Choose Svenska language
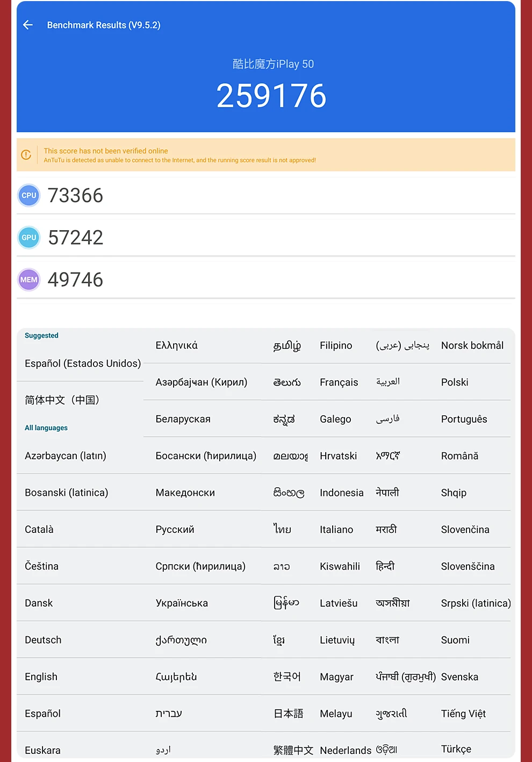The height and width of the screenshot is (762, 532). 459,677
